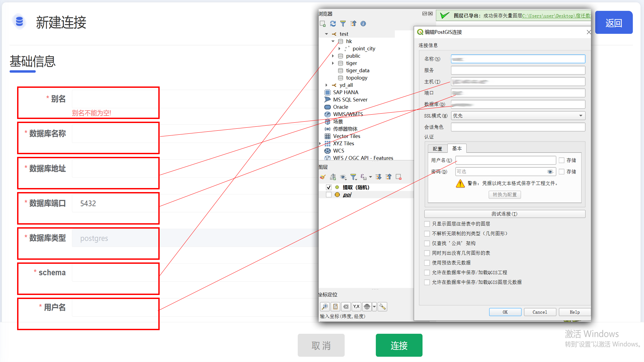The width and height of the screenshot is (644, 362).
Task: Expand the tiger schema node
Action: [333, 63]
